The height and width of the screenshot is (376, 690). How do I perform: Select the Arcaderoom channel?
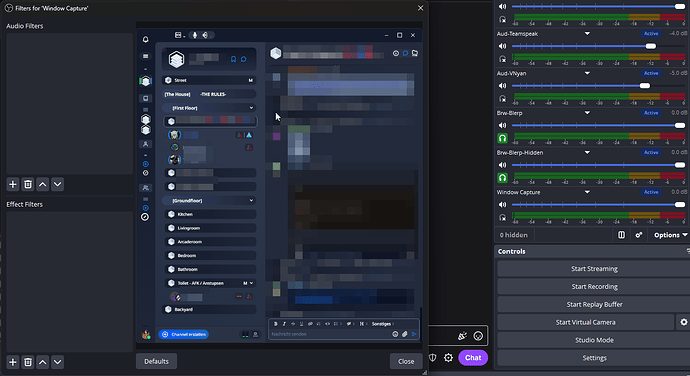pos(210,242)
